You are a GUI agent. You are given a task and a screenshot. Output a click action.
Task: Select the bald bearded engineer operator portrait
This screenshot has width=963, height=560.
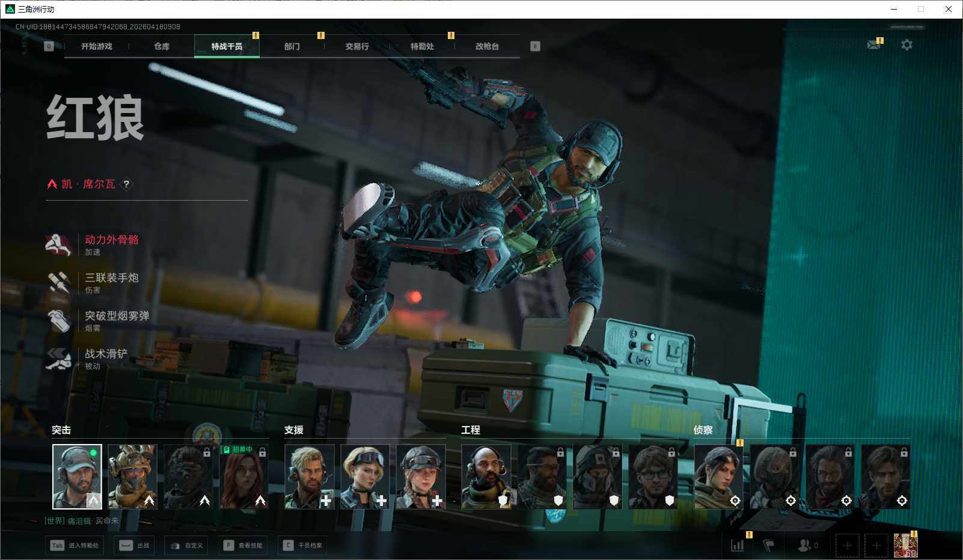[486, 476]
